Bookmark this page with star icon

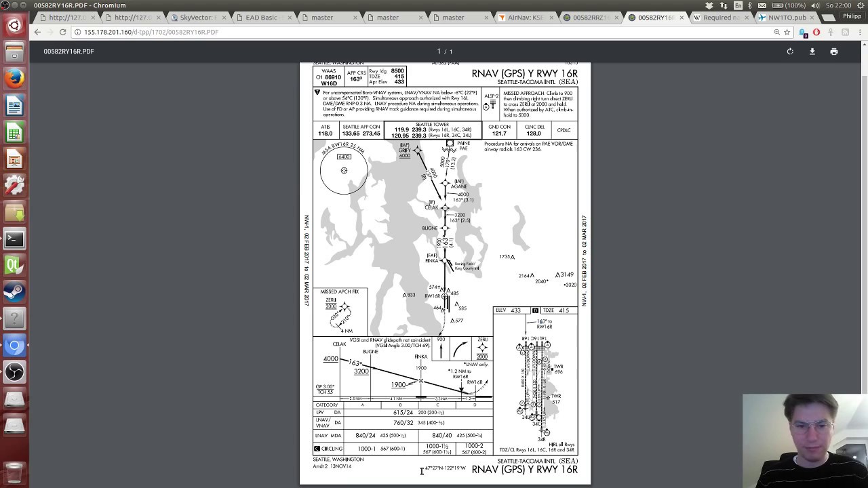(787, 32)
